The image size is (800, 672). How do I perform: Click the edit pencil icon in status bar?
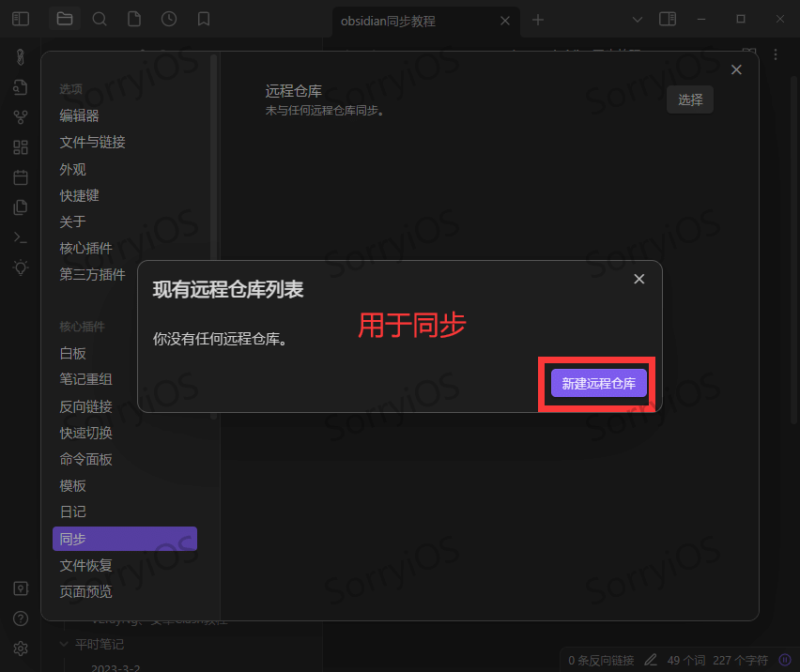point(650,660)
